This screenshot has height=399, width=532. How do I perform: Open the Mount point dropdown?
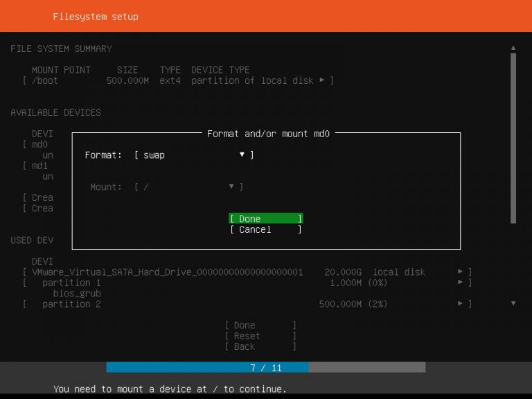tap(188, 187)
